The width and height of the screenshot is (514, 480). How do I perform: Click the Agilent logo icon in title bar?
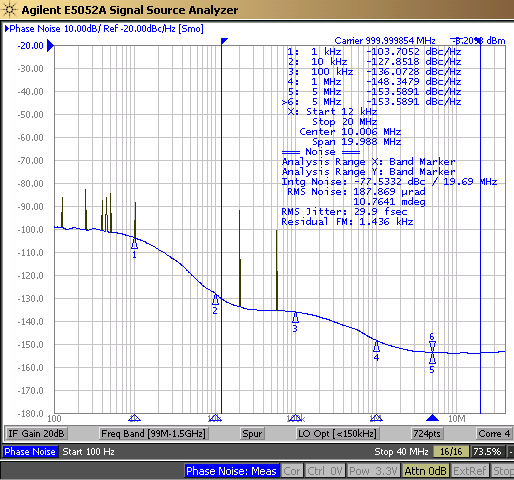pyautogui.click(x=9, y=10)
